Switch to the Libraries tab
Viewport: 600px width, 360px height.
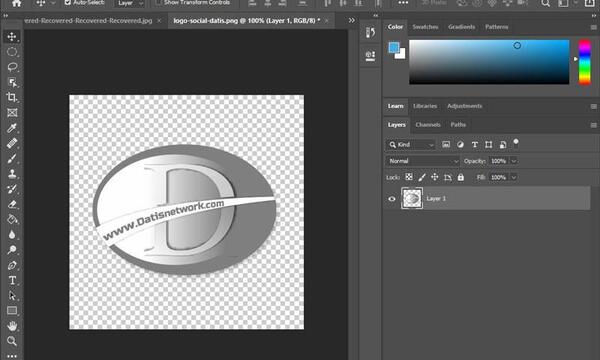tap(425, 106)
